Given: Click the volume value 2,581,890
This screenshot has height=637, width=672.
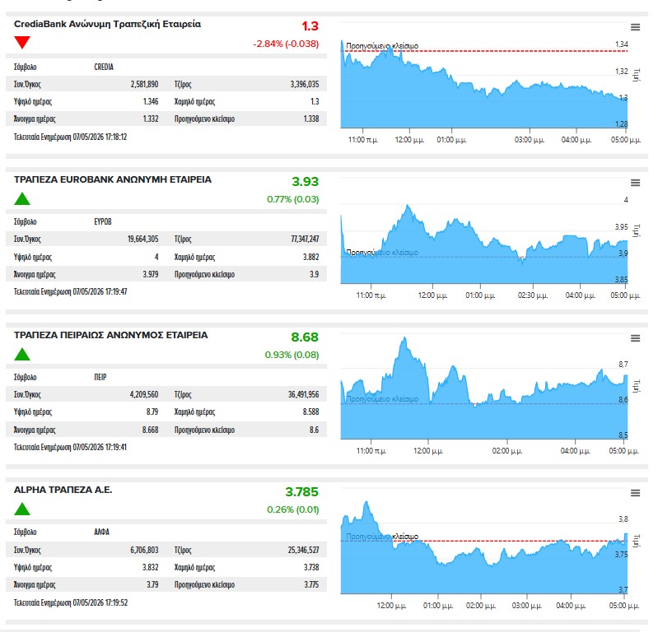Looking at the screenshot, I should (x=144, y=84).
